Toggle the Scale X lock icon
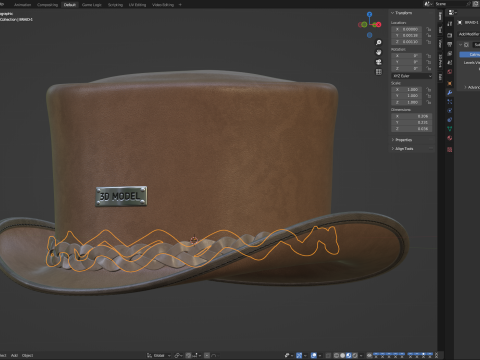Image resolution: width=480 pixels, height=360 pixels. [x=429, y=90]
